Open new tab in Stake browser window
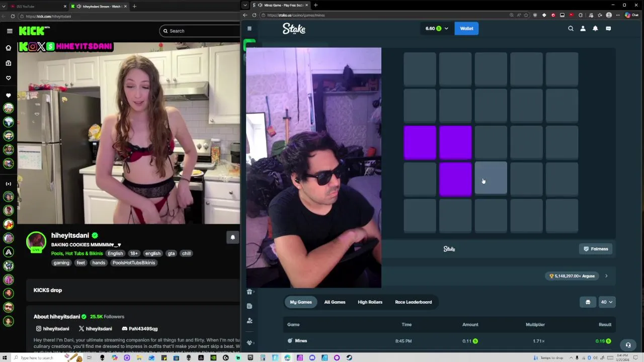Viewport: 644px width, 362px height. click(x=315, y=5)
